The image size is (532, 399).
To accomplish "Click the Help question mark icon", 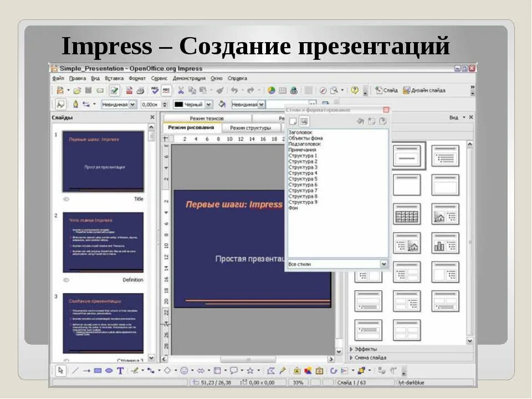I will (x=355, y=90).
